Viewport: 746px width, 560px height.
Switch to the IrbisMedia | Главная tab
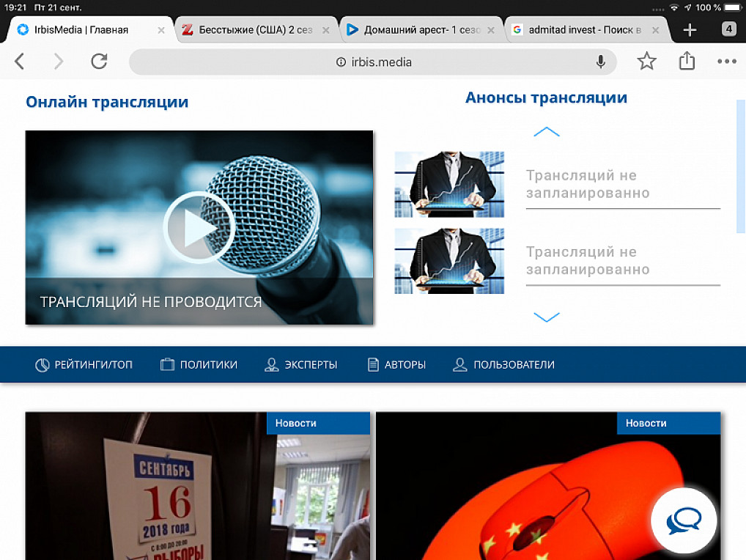(90, 30)
